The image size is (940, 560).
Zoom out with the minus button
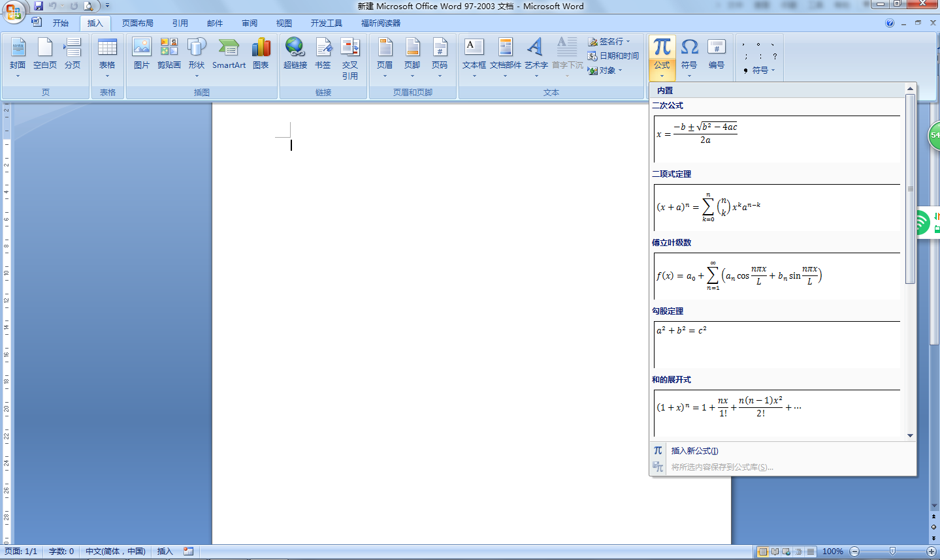point(854,552)
